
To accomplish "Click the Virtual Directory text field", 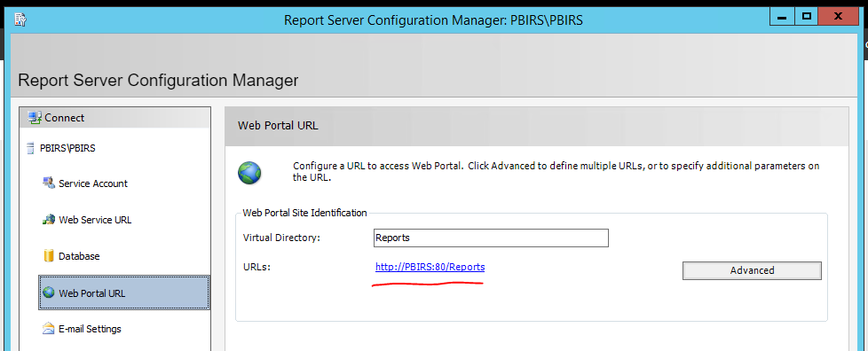I will tap(491, 238).
